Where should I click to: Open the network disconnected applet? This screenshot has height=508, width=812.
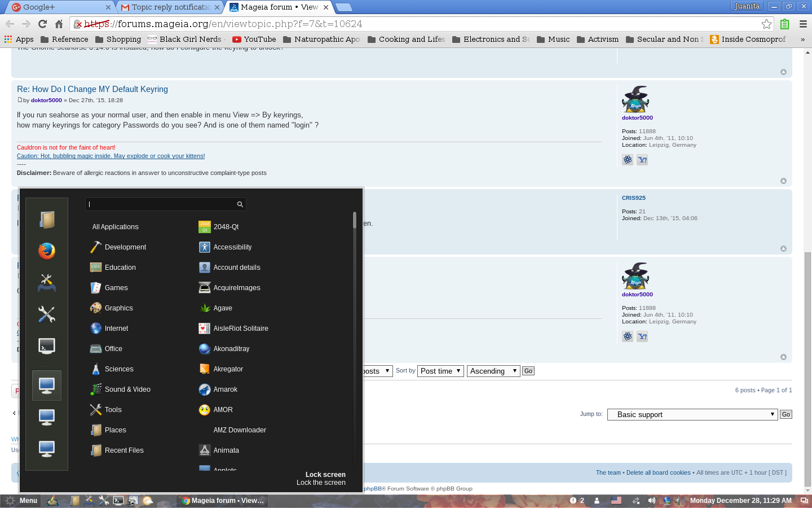636,501
